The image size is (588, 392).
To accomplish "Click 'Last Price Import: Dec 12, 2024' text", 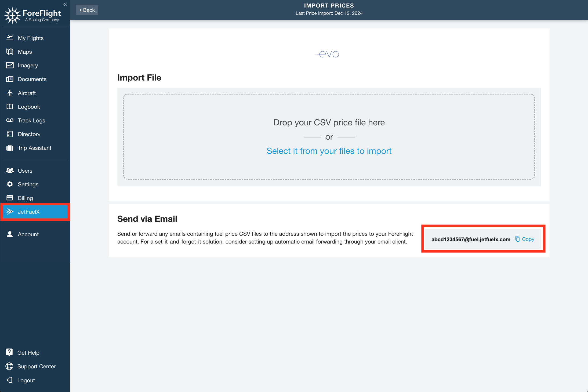I will click(329, 13).
